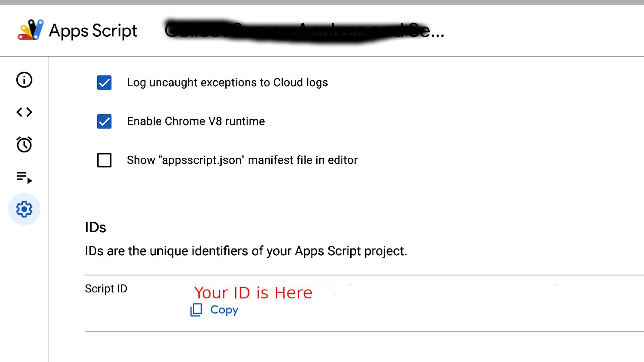The height and width of the screenshot is (362, 644).
Task: Switch to the code Editor icon
Action: click(24, 112)
